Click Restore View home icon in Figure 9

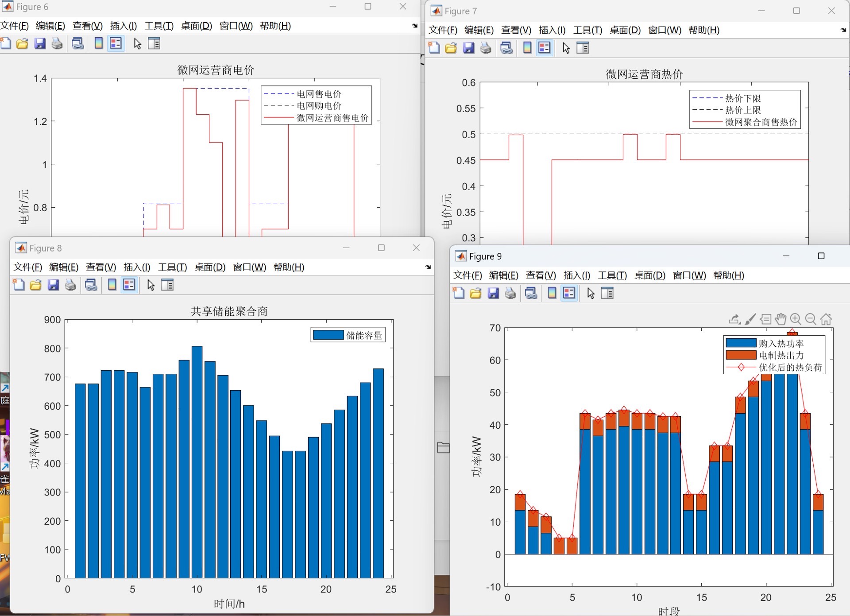point(826,319)
